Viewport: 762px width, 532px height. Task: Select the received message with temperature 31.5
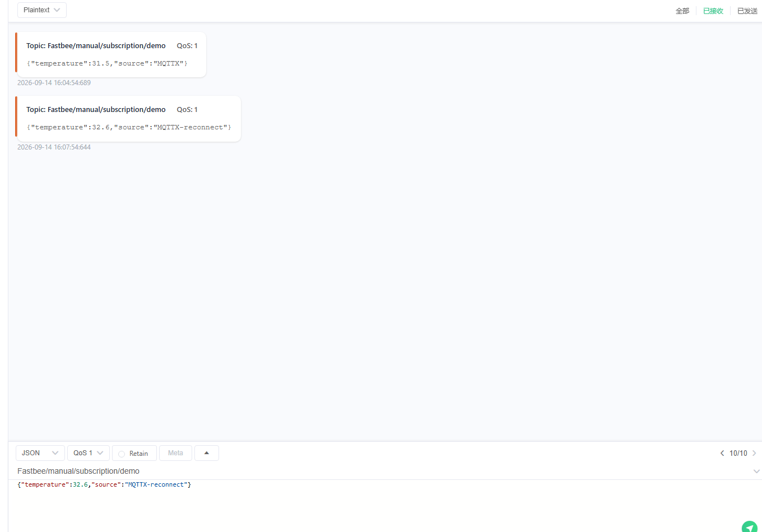(x=111, y=54)
